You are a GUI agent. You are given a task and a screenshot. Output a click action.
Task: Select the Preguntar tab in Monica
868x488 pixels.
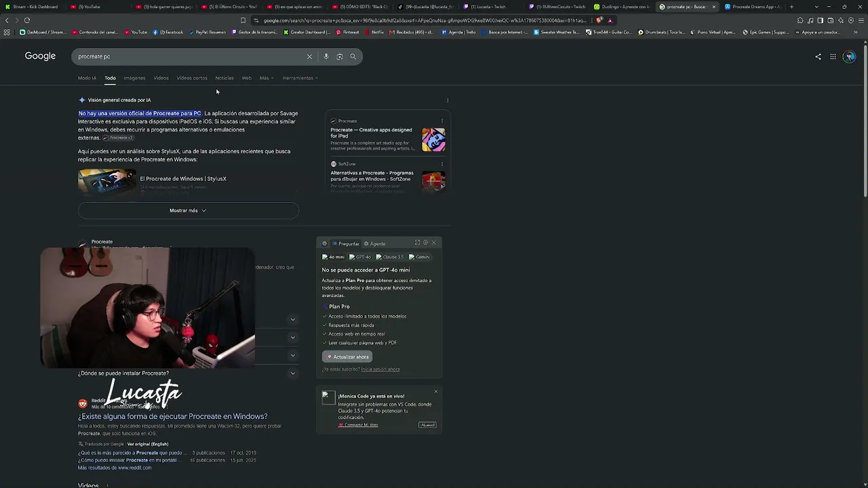[x=346, y=243]
